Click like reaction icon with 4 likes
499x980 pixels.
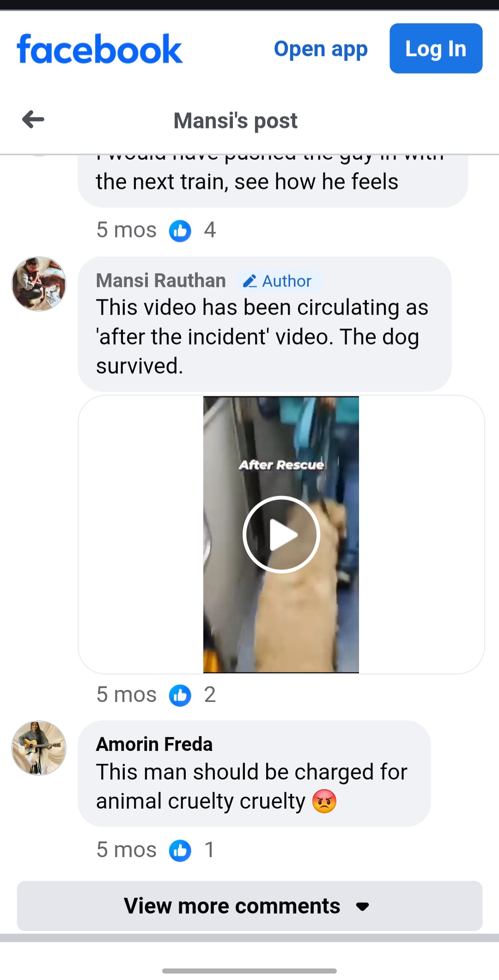[180, 230]
